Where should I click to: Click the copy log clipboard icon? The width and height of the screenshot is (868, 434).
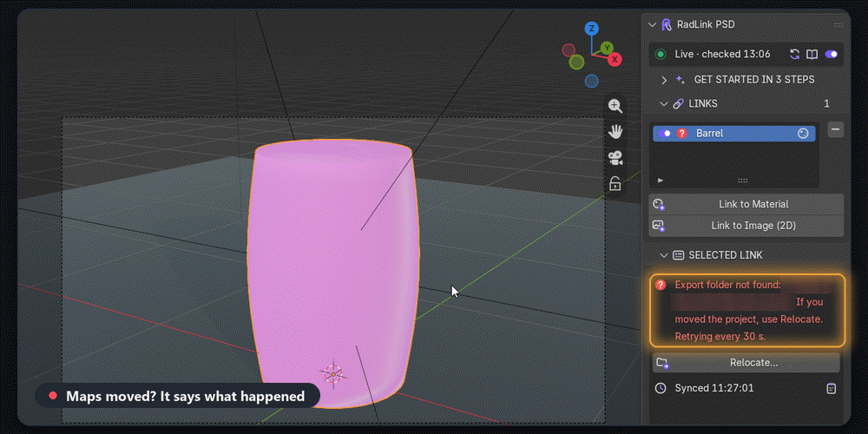831,388
